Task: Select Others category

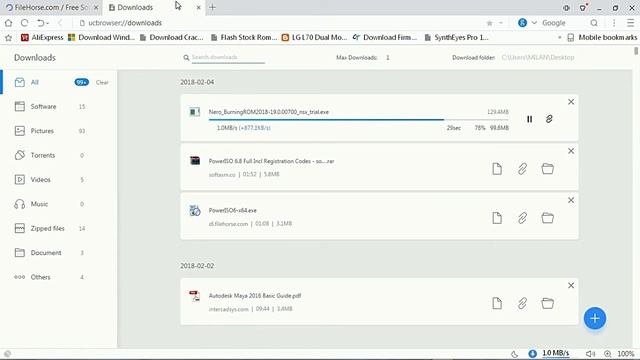Action: [58, 277]
